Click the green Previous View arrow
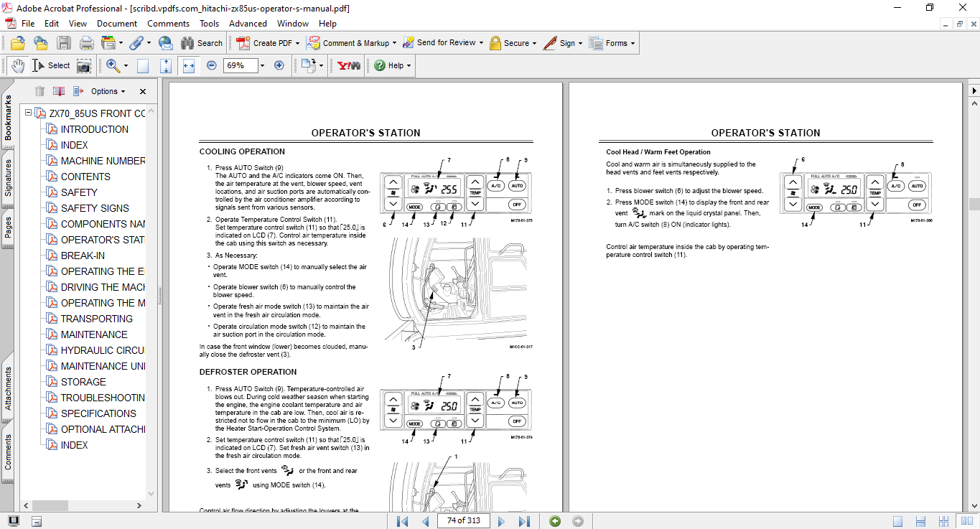Screen dimensions: 980x529 (554, 521)
